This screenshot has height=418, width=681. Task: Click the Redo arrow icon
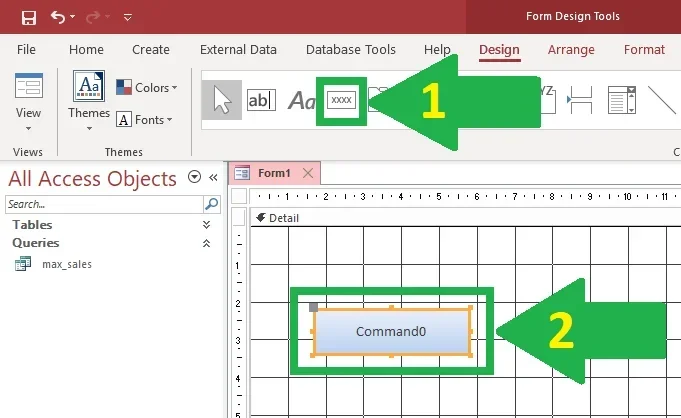(x=93, y=17)
